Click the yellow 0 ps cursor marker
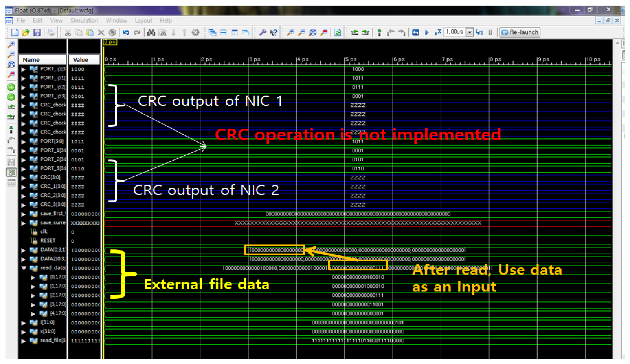The width and height of the screenshot is (630, 364). (x=110, y=42)
